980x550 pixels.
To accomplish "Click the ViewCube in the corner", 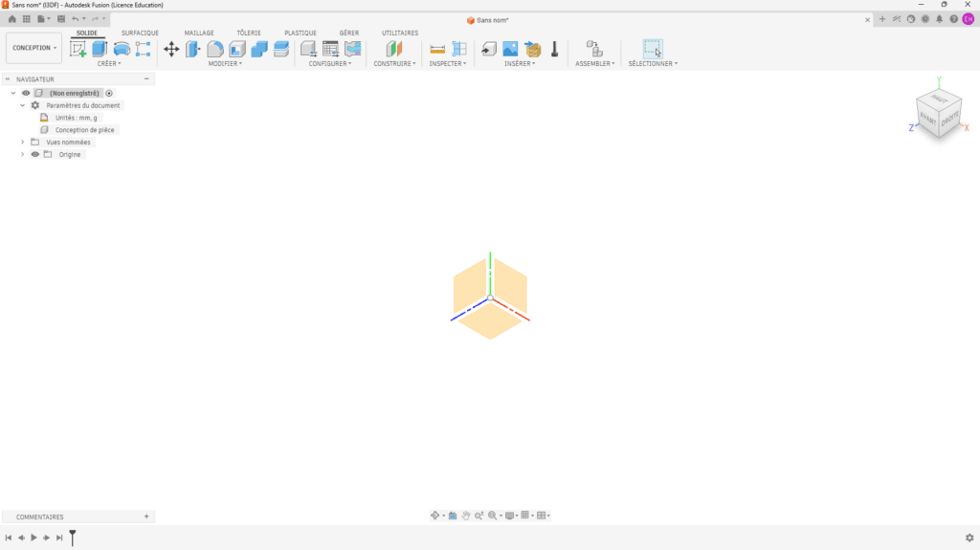I will (x=939, y=114).
